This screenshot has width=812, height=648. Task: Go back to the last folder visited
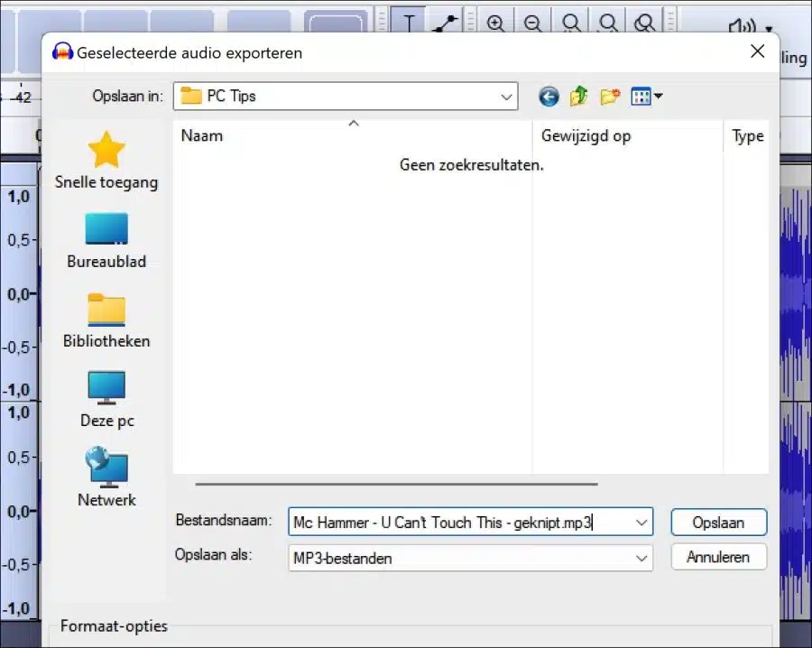pos(549,97)
